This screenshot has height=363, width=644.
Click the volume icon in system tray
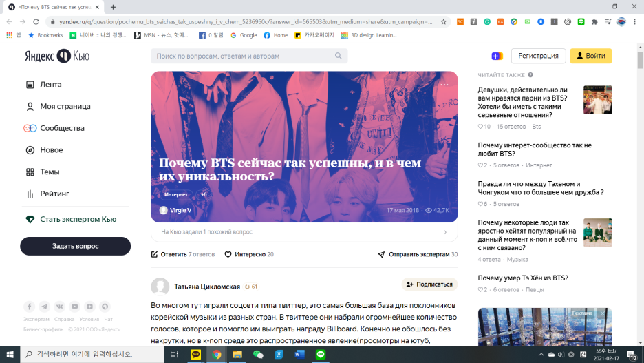[x=561, y=354]
